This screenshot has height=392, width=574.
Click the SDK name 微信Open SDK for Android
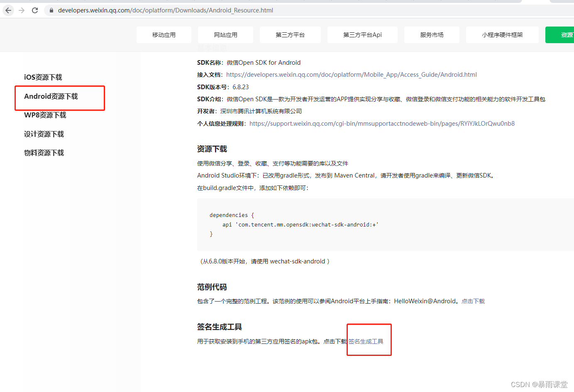(264, 63)
